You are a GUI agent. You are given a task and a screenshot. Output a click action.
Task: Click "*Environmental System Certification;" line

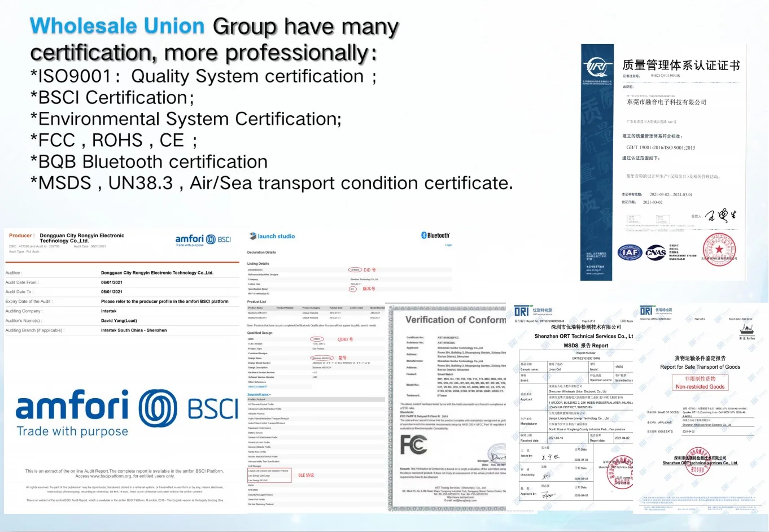(x=186, y=119)
